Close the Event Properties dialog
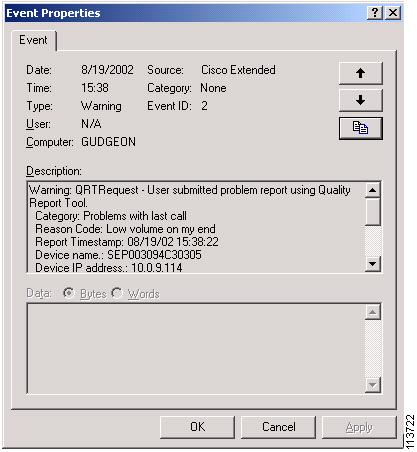This screenshot has height=452, width=417. point(393,13)
